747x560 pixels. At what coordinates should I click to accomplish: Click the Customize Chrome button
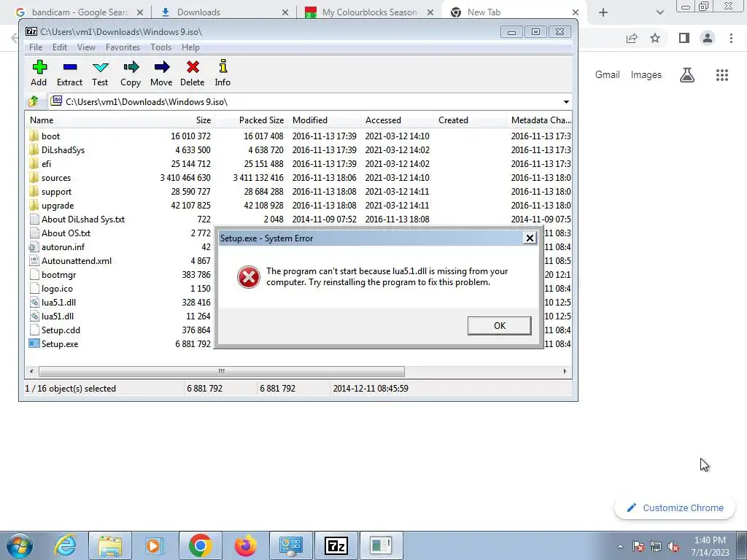pos(675,508)
